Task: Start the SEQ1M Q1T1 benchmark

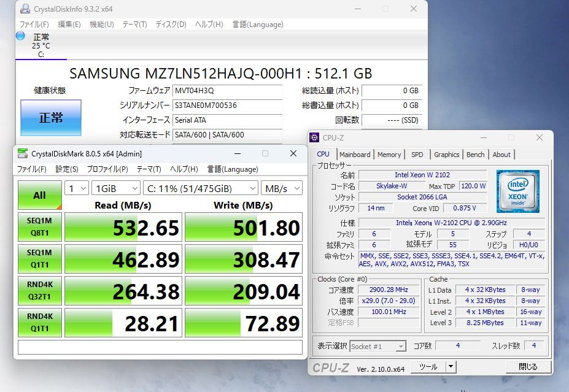Action: (x=39, y=258)
